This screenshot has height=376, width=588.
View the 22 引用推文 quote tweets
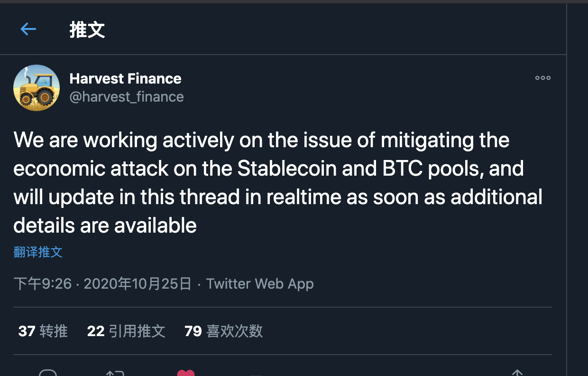pos(126,331)
